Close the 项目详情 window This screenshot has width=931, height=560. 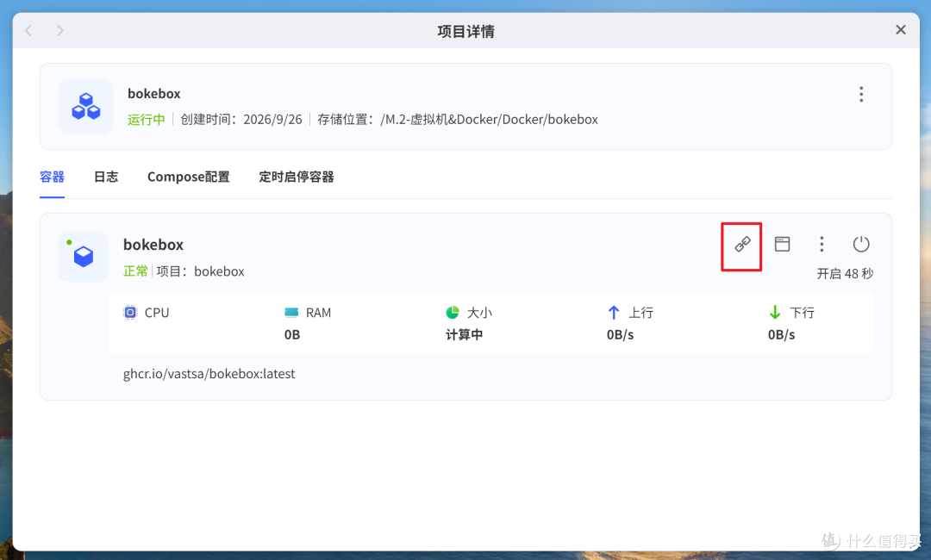pos(901,29)
